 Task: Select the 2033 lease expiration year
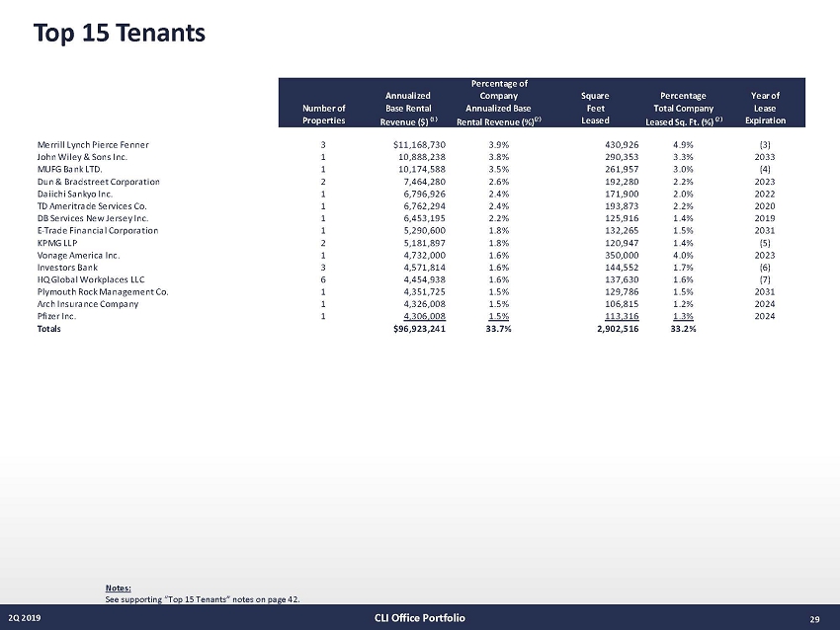tap(764, 157)
